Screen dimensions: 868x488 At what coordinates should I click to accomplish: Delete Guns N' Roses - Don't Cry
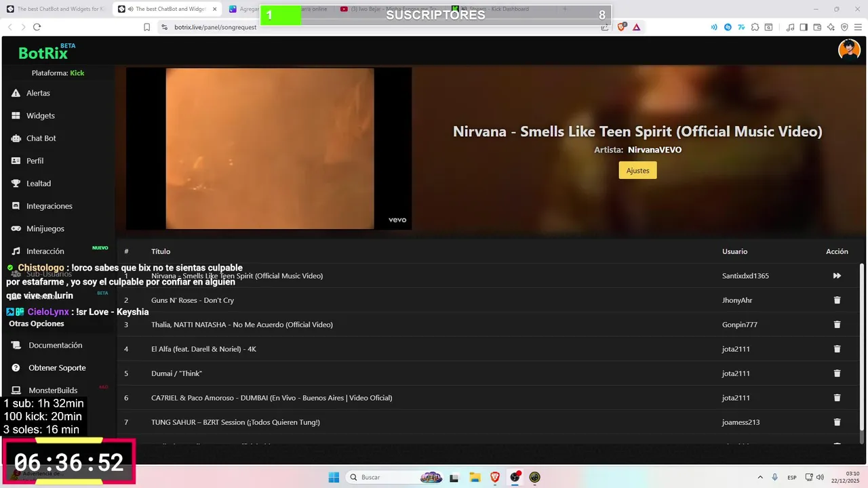(837, 300)
